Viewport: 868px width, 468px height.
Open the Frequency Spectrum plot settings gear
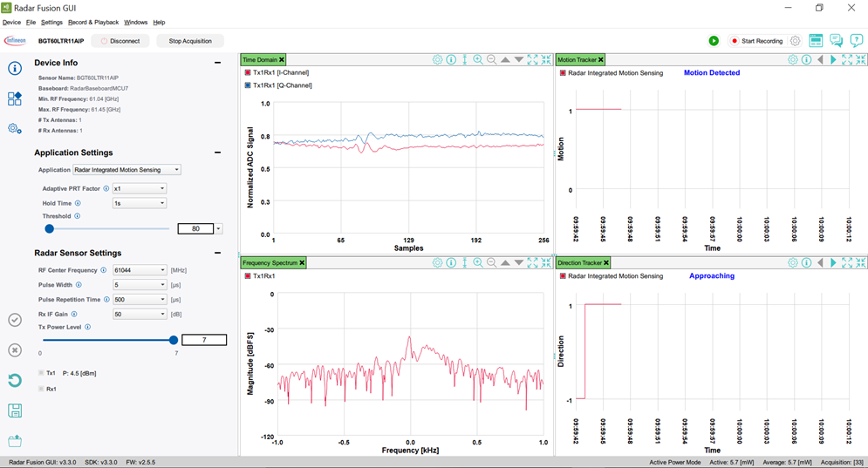tap(438, 262)
